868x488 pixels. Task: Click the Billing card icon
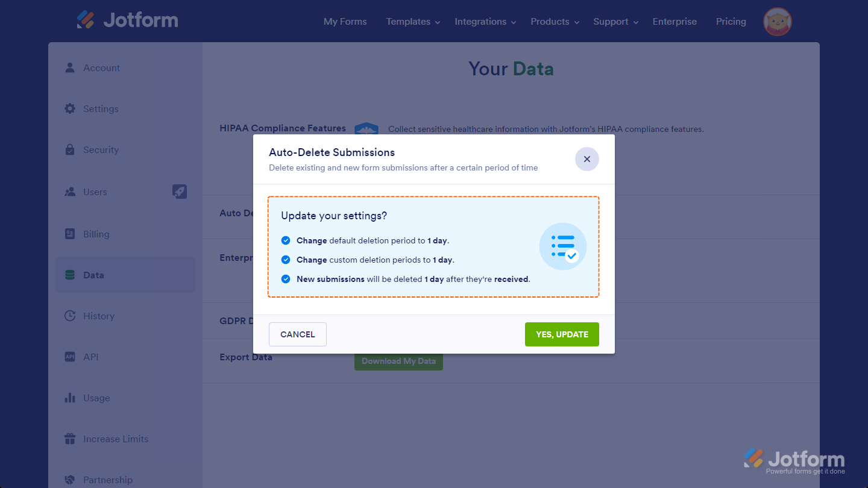tap(70, 234)
